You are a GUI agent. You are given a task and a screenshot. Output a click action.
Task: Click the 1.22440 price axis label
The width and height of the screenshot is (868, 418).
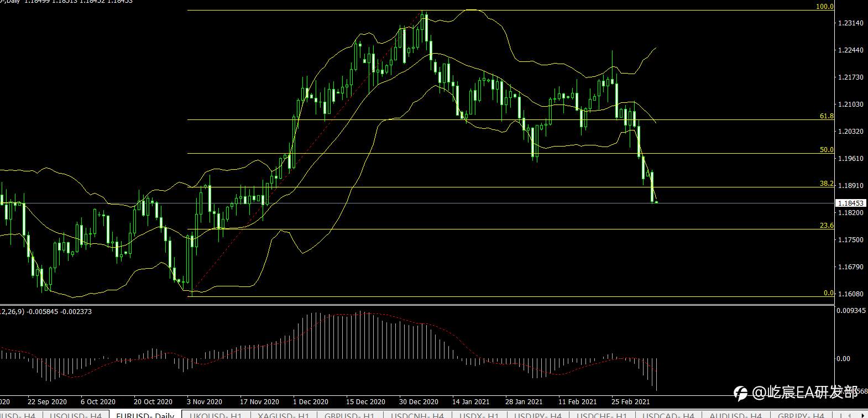coord(851,50)
